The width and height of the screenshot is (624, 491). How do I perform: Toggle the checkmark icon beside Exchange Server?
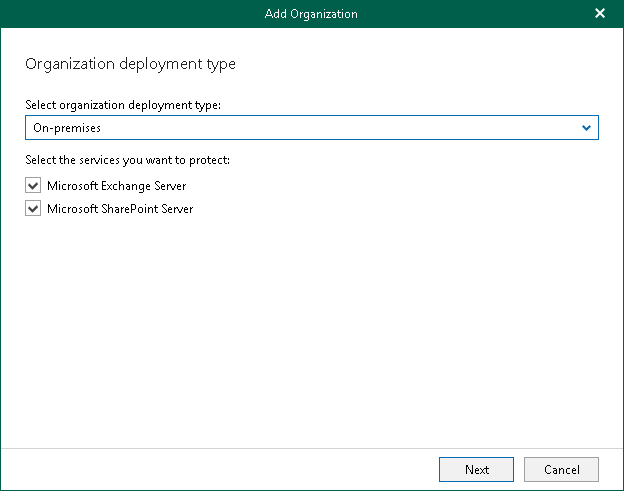34,186
